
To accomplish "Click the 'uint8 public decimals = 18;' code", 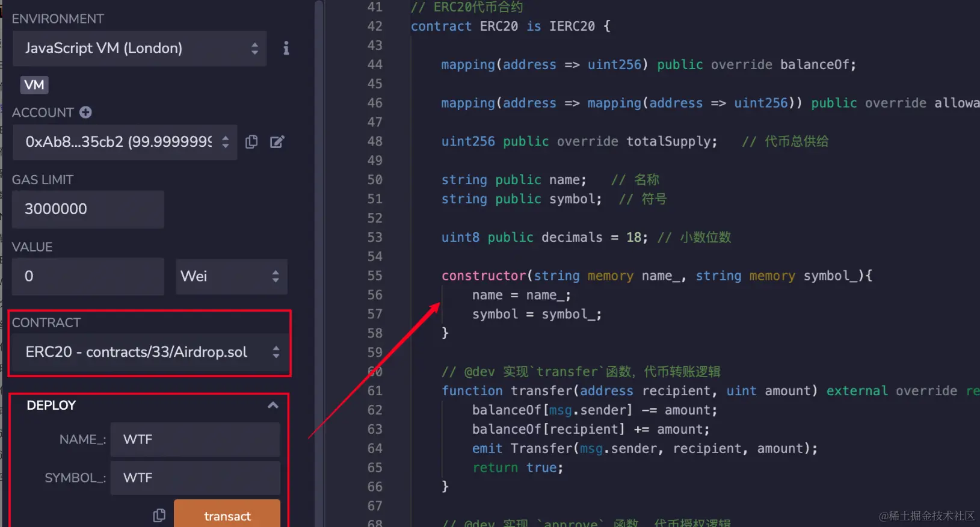I will tap(544, 237).
